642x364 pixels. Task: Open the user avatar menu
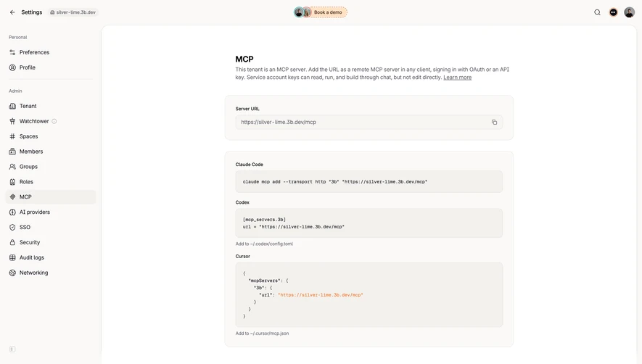click(630, 12)
